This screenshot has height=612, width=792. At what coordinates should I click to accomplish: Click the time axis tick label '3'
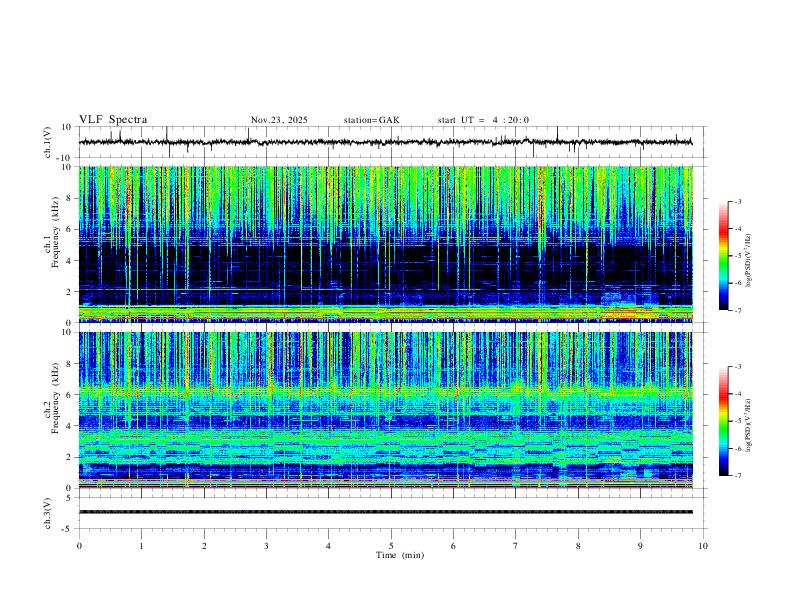(x=266, y=546)
